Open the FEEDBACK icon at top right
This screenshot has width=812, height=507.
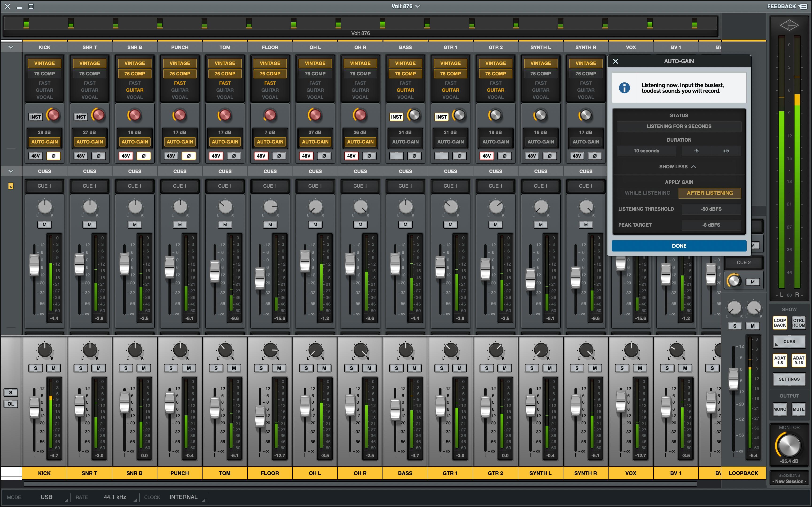click(803, 6)
